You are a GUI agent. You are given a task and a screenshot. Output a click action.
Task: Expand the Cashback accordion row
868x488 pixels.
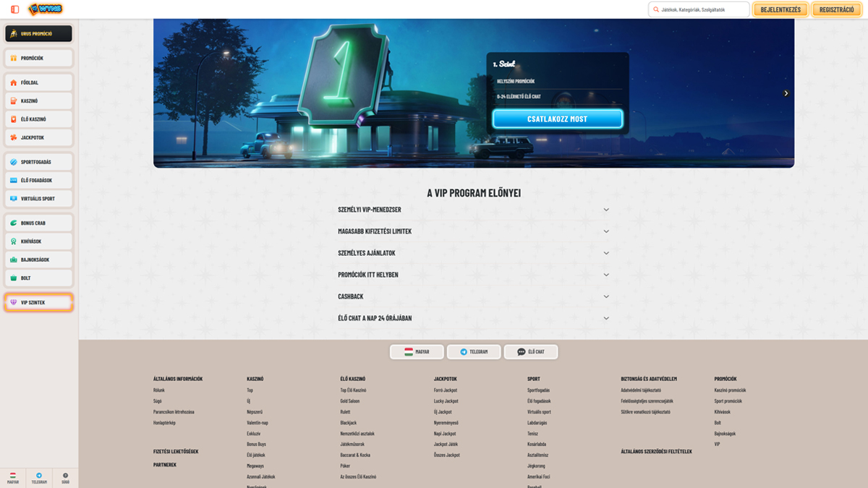click(606, 296)
